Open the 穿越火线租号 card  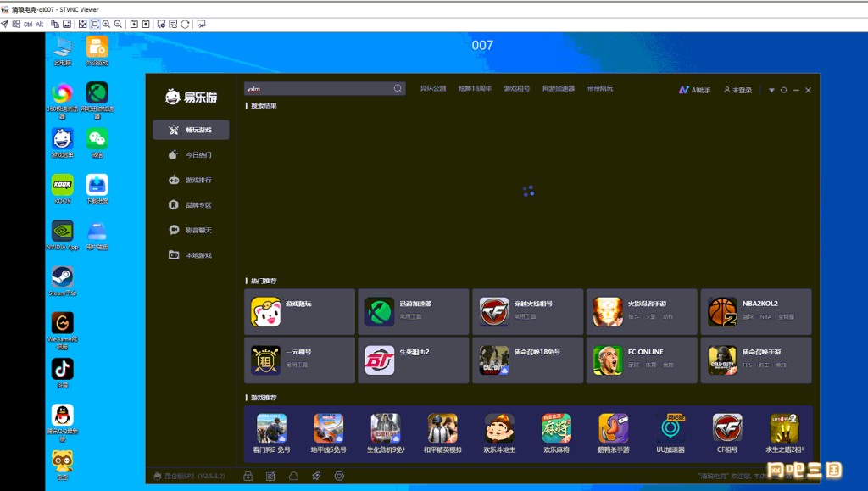click(x=527, y=312)
